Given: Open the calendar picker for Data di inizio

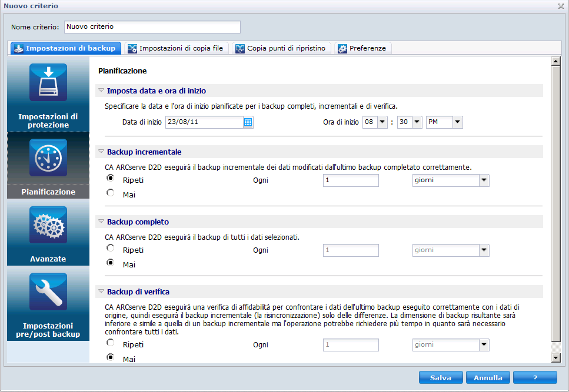Looking at the screenshot, I should [x=248, y=122].
